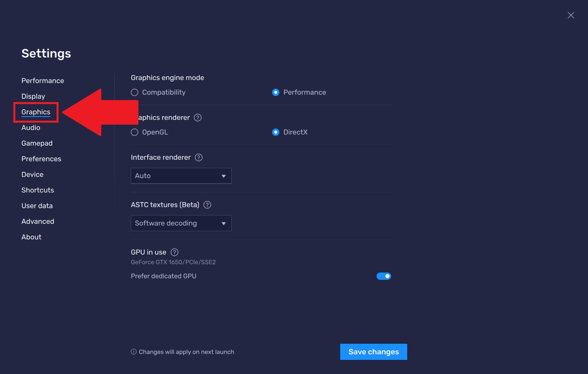Open the About section
The image size is (588, 374).
point(31,237)
